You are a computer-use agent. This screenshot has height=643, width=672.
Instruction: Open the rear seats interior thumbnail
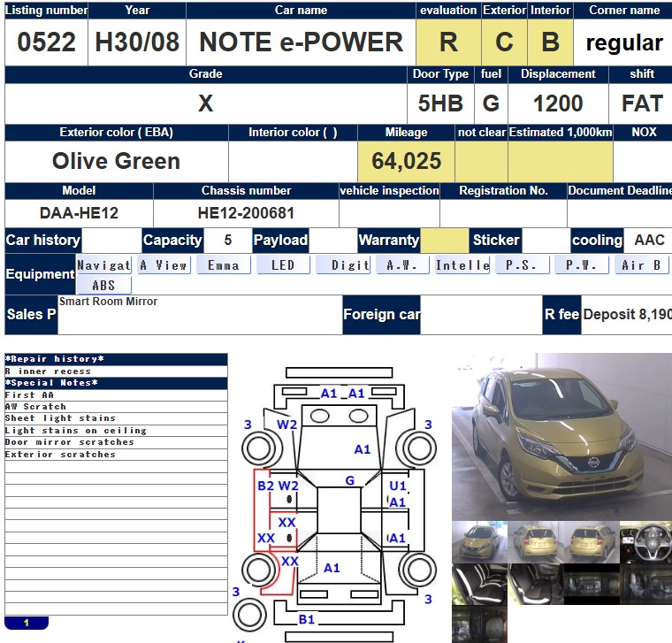(536, 584)
